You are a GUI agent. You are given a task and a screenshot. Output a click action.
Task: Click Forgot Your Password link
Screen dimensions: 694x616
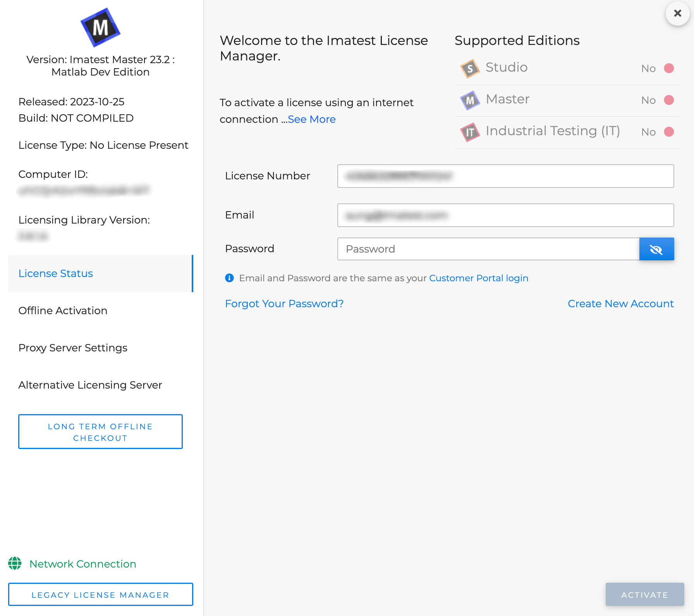284,304
